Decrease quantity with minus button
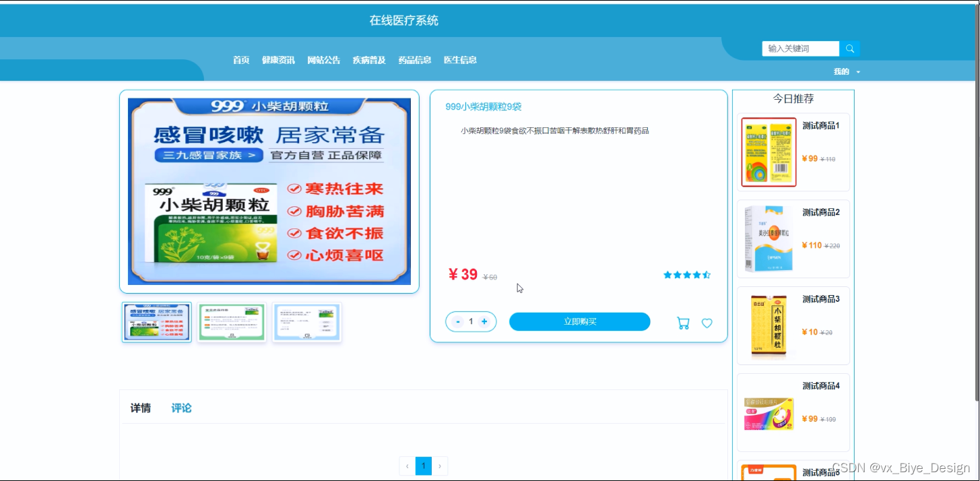 click(458, 322)
